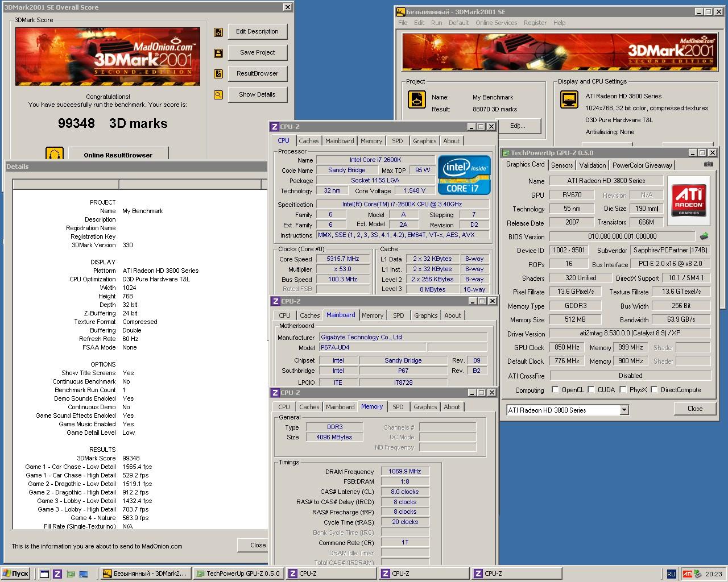
Task: Switch to the Sensors tab in GPU-Z
Action: point(562,165)
